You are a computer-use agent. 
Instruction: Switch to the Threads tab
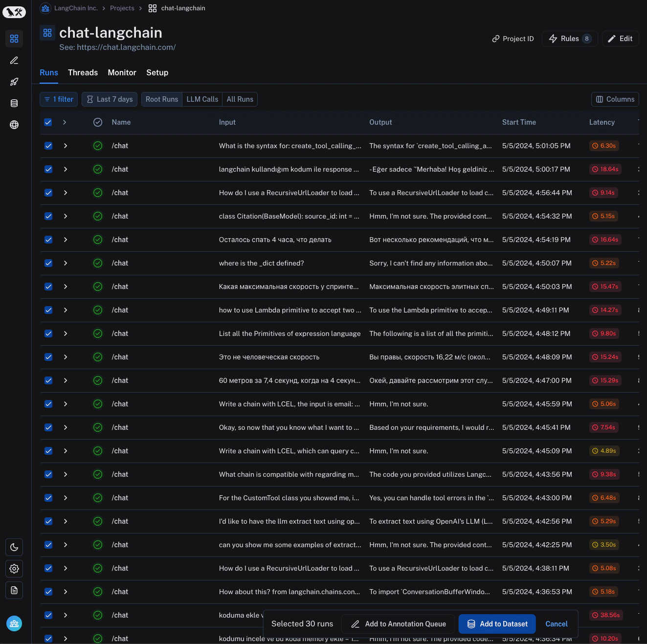83,72
